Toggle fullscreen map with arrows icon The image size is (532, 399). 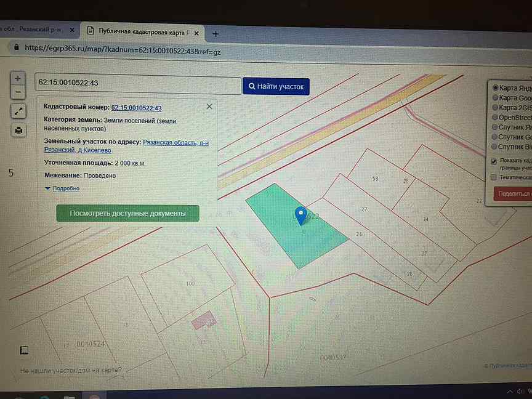(18, 111)
